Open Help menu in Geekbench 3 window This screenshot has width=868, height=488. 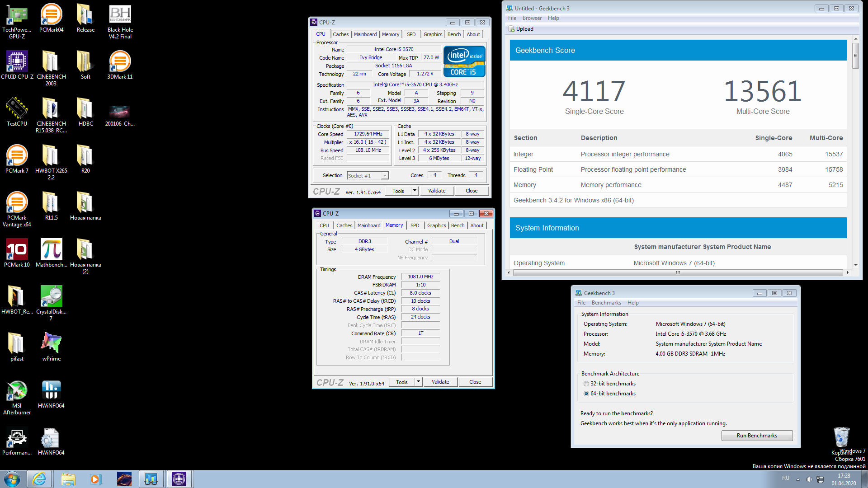tap(633, 303)
